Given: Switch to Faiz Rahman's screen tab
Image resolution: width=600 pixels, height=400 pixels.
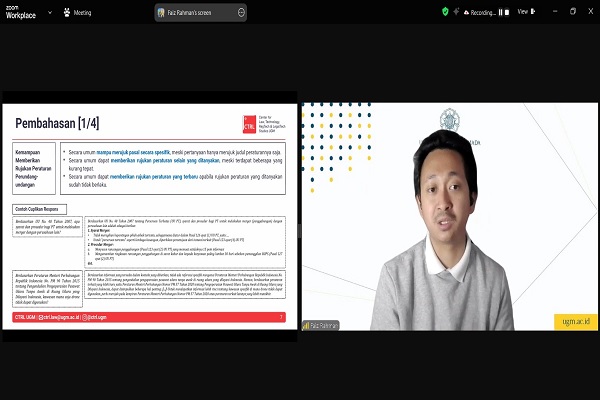Looking at the screenshot, I should pyautogui.click(x=201, y=13).
